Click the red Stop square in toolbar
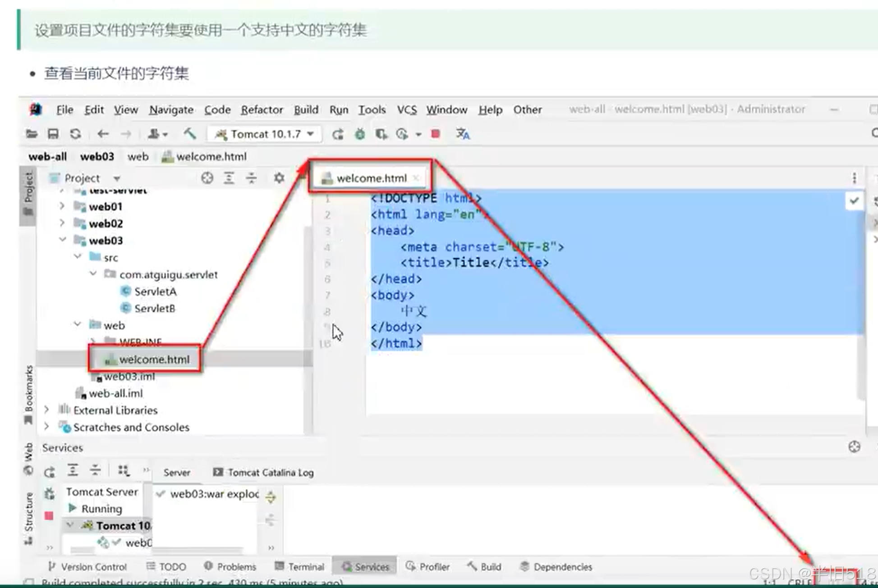This screenshot has height=588, width=878. pos(435,134)
